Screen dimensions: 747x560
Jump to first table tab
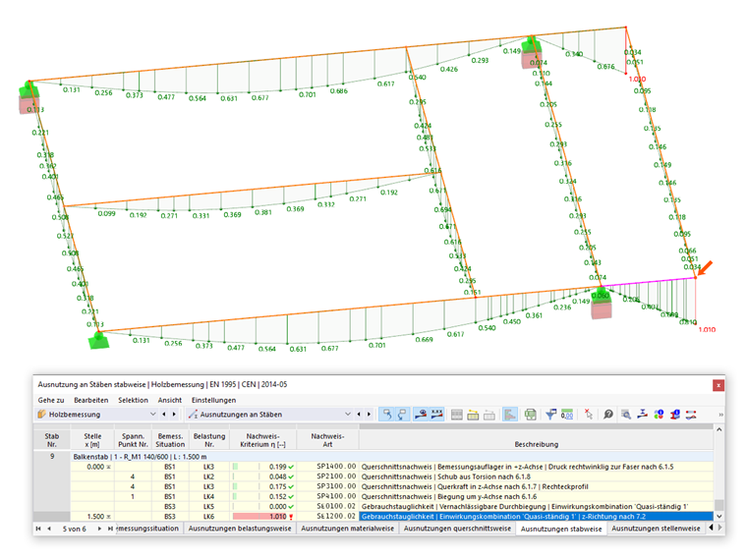click(38, 529)
